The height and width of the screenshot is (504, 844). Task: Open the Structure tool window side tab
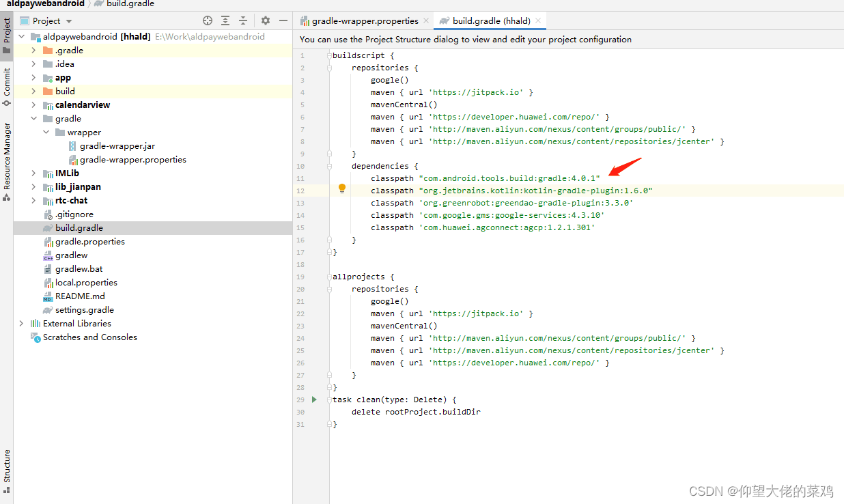(x=7, y=470)
